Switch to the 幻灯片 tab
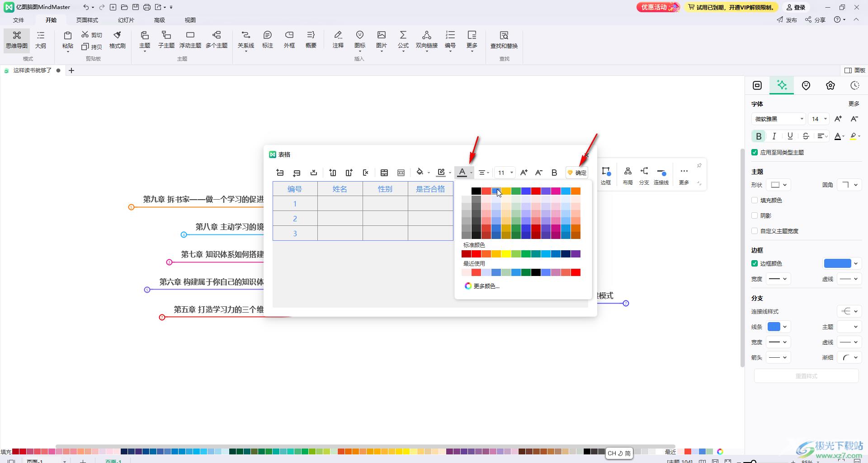Screen dimensions: 868x463 point(126,20)
